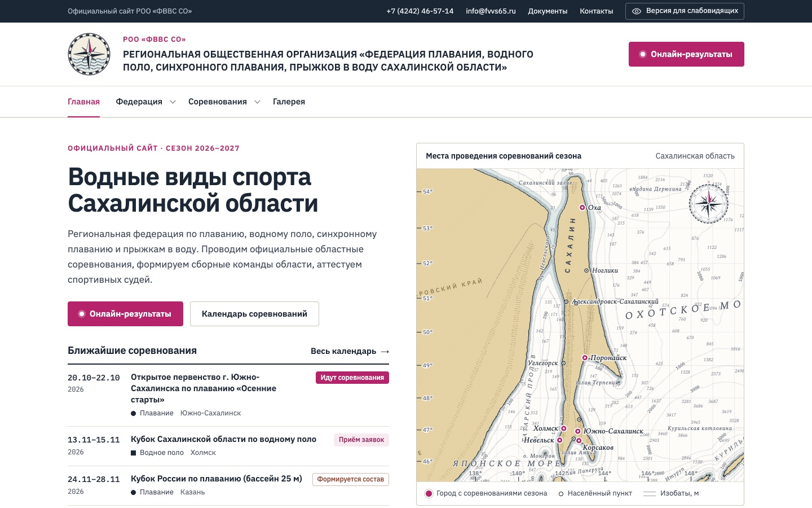Click the Приём заявок status badge

coord(361,440)
